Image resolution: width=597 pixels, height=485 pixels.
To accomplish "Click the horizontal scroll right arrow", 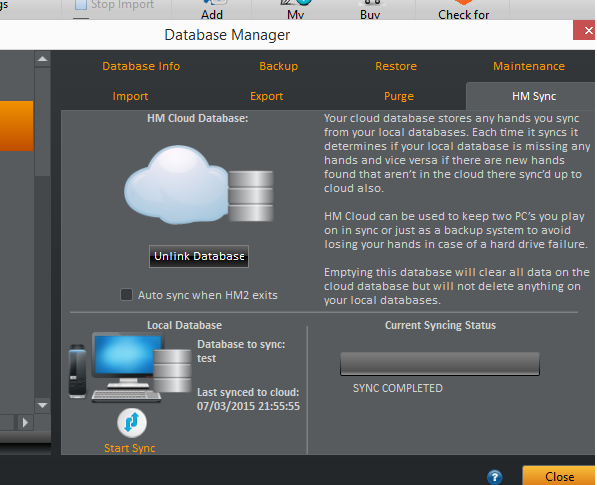I will point(25,423).
